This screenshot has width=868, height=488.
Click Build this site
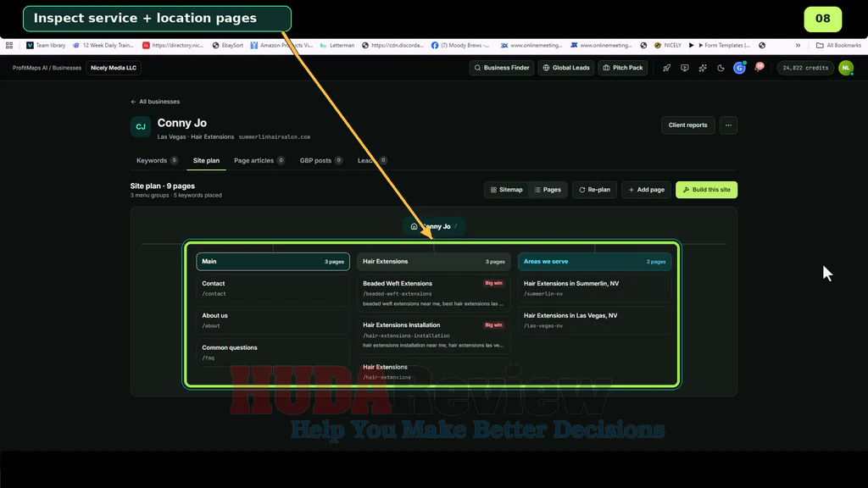[706, 190]
